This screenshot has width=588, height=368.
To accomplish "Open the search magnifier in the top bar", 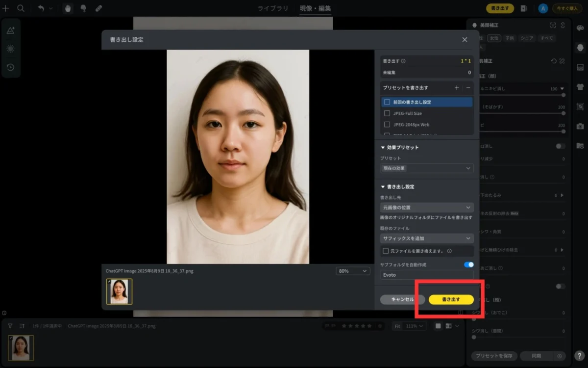I will point(21,8).
